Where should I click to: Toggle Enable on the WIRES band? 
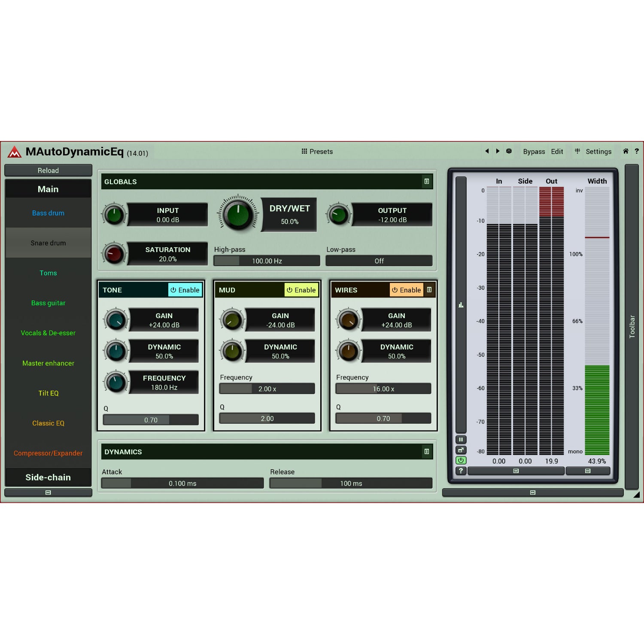pos(407,290)
